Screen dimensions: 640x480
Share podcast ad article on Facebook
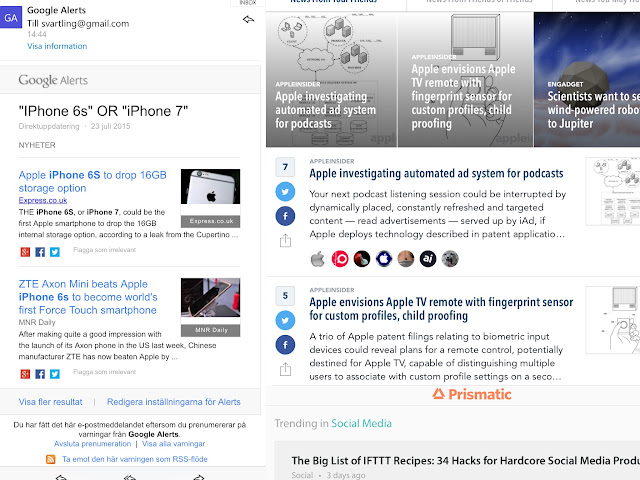pyautogui.click(x=285, y=216)
